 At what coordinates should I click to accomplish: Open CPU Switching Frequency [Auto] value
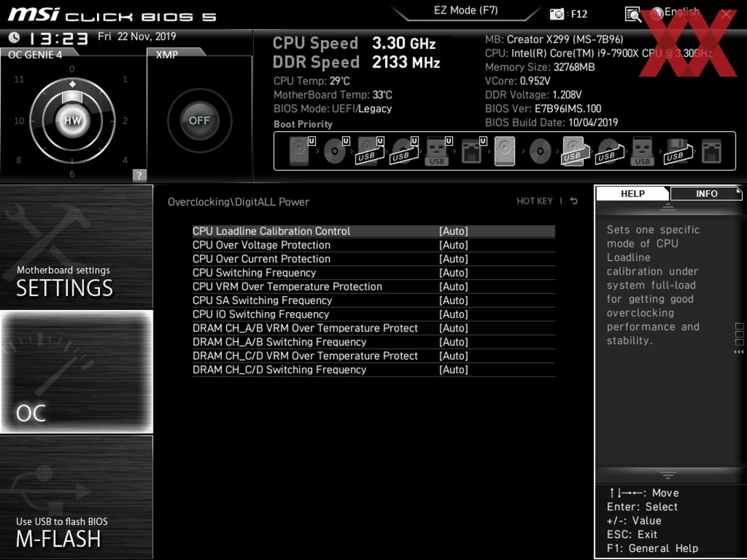tap(454, 272)
